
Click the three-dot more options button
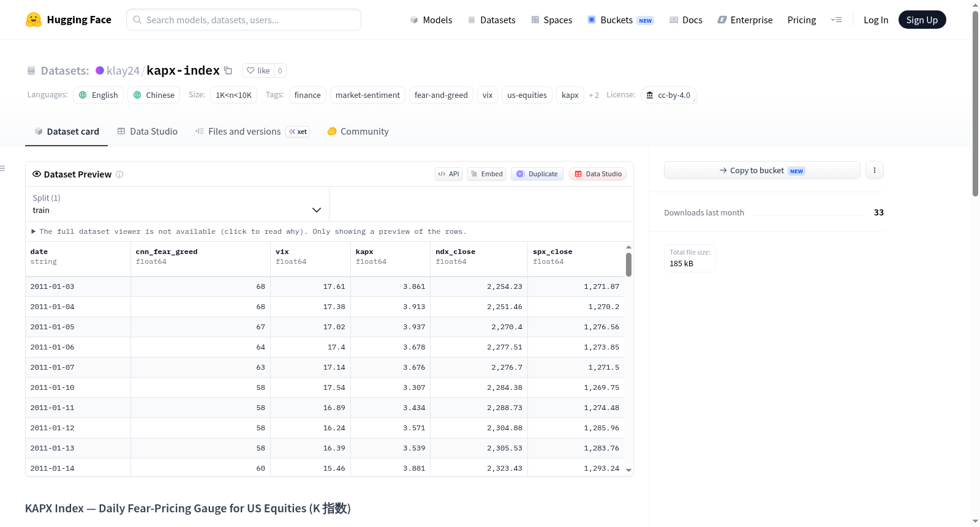(875, 170)
